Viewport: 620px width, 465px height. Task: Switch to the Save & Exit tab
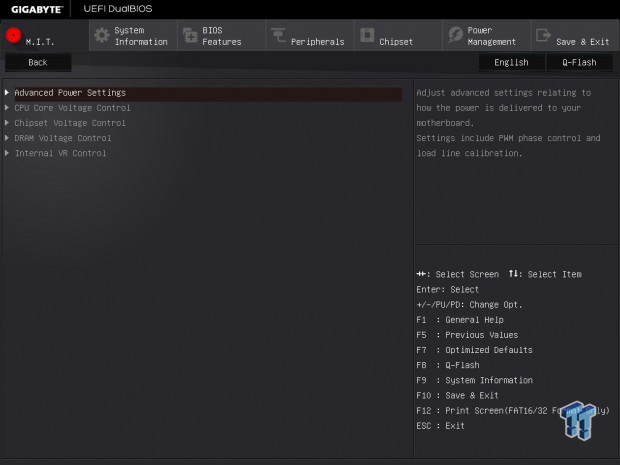(x=575, y=36)
